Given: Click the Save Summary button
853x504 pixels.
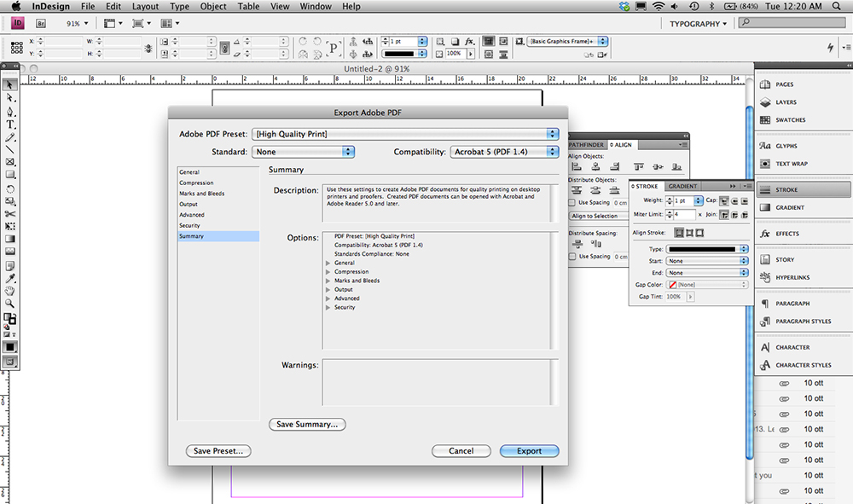Looking at the screenshot, I should [x=307, y=425].
